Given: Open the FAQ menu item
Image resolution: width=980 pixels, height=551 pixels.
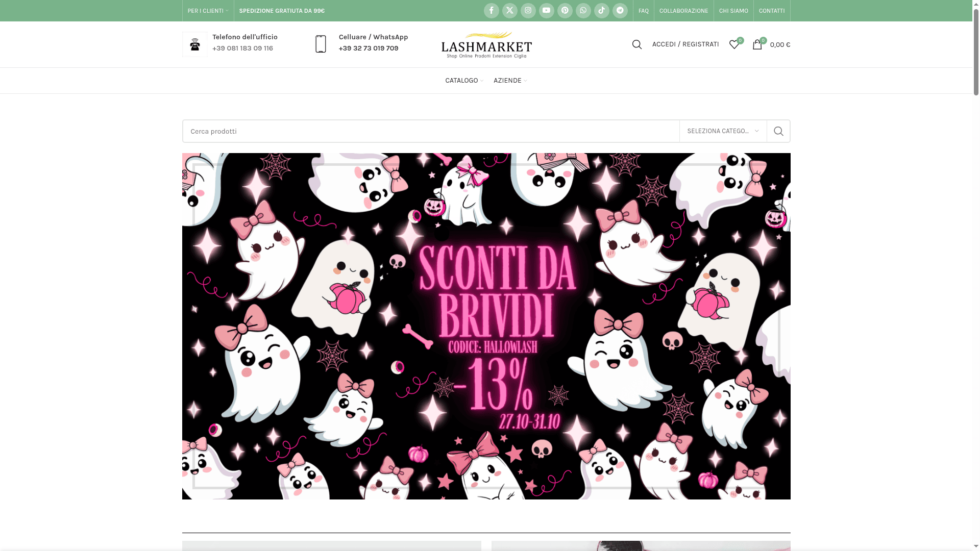Looking at the screenshot, I should pos(643,10).
